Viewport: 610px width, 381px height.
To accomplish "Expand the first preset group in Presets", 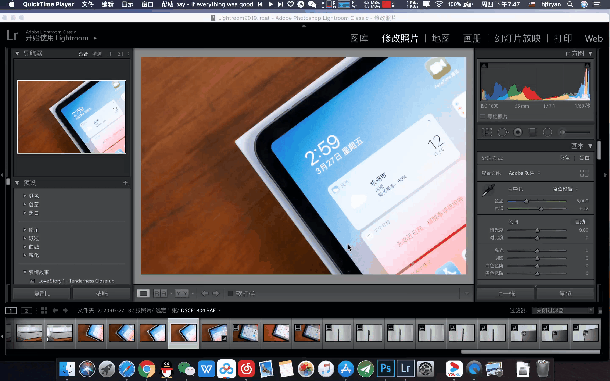I will point(25,196).
